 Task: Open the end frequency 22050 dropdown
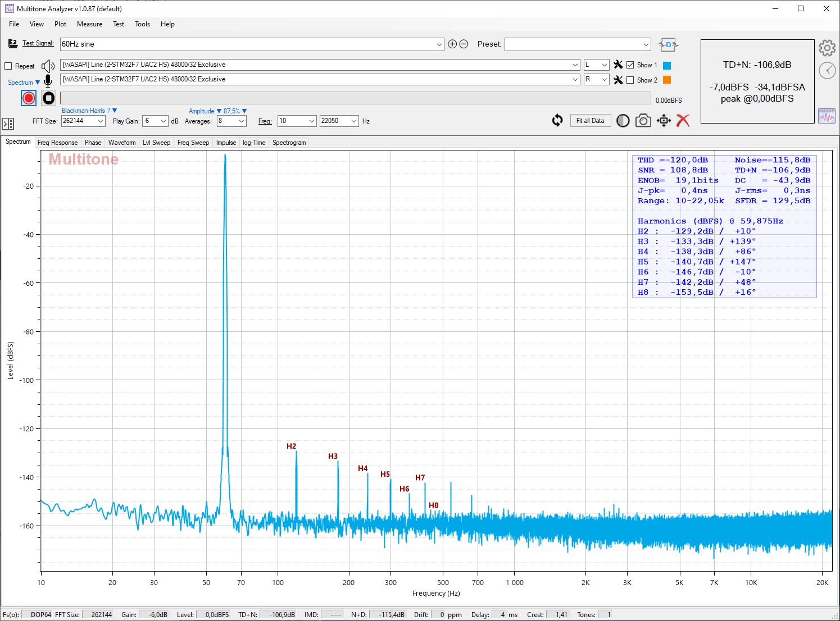[x=353, y=121]
